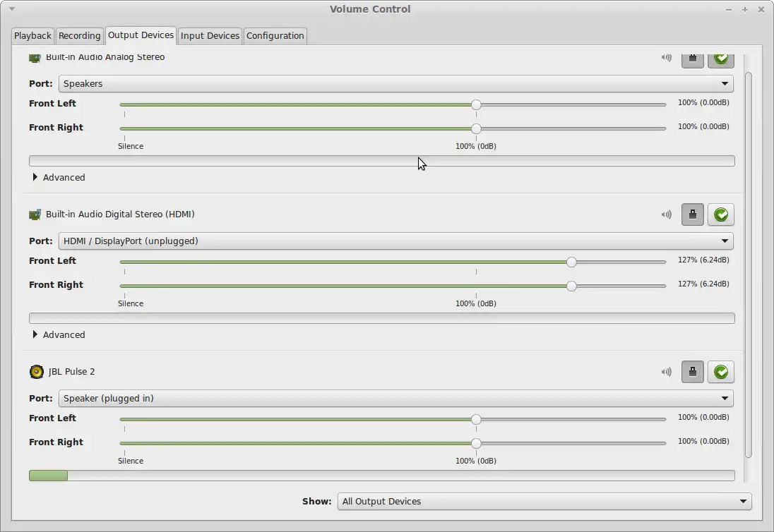Click the sound card icon for HDMI device
The width and height of the screenshot is (774, 532).
[x=35, y=214]
